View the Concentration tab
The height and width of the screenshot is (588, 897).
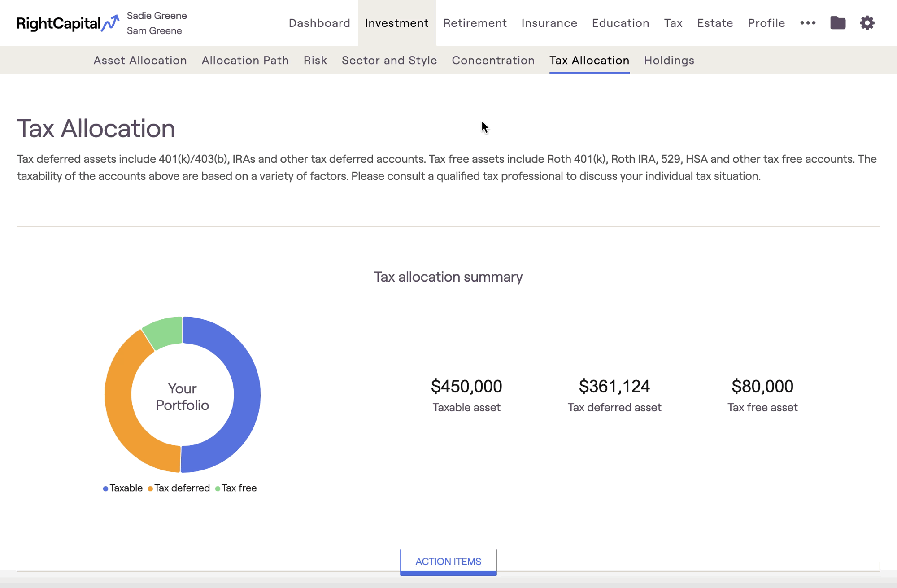pyautogui.click(x=493, y=60)
